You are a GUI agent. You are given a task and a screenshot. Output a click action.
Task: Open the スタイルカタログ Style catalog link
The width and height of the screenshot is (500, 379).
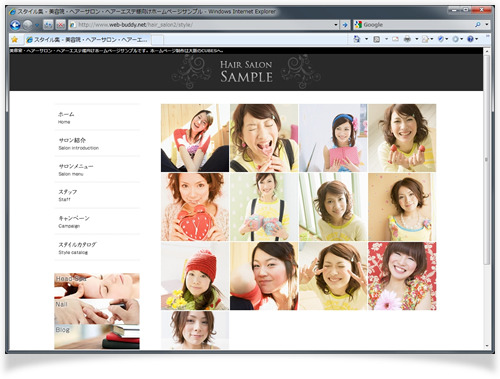coord(77,248)
